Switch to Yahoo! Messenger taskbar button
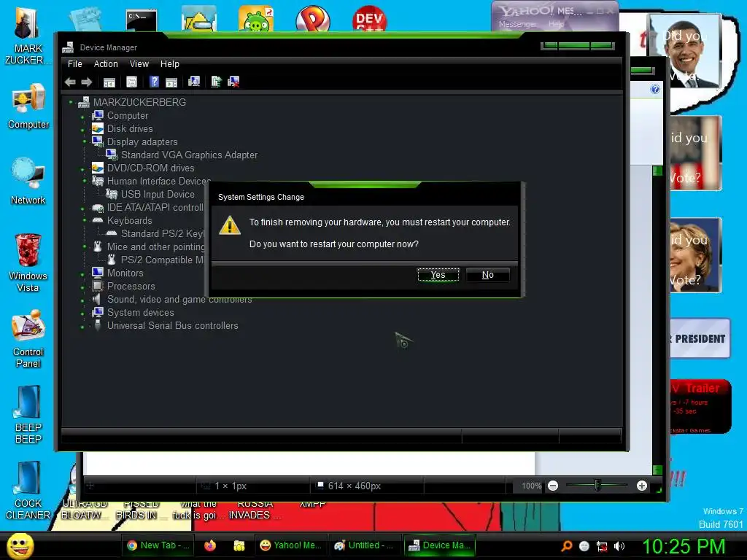This screenshot has width=747, height=560. tap(290, 545)
